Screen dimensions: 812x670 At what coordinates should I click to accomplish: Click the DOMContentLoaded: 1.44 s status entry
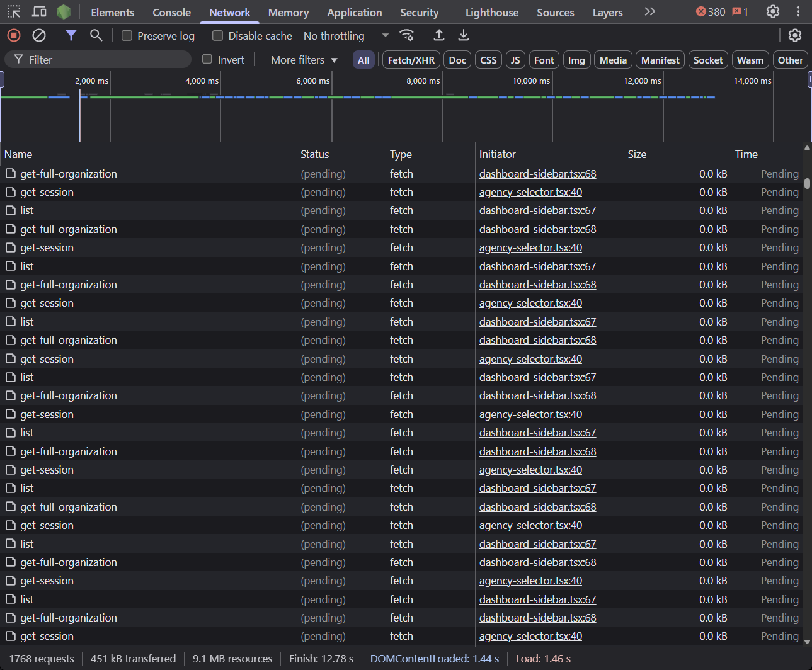pyautogui.click(x=434, y=659)
